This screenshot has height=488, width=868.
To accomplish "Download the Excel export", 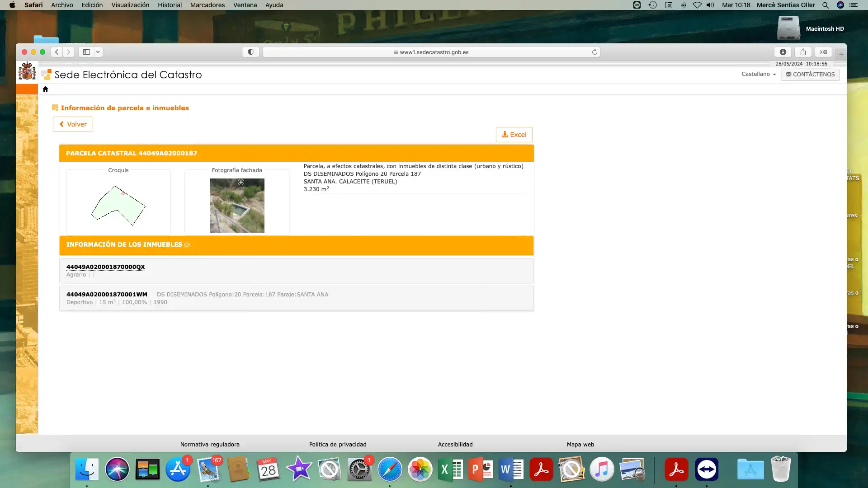I will click(514, 135).
